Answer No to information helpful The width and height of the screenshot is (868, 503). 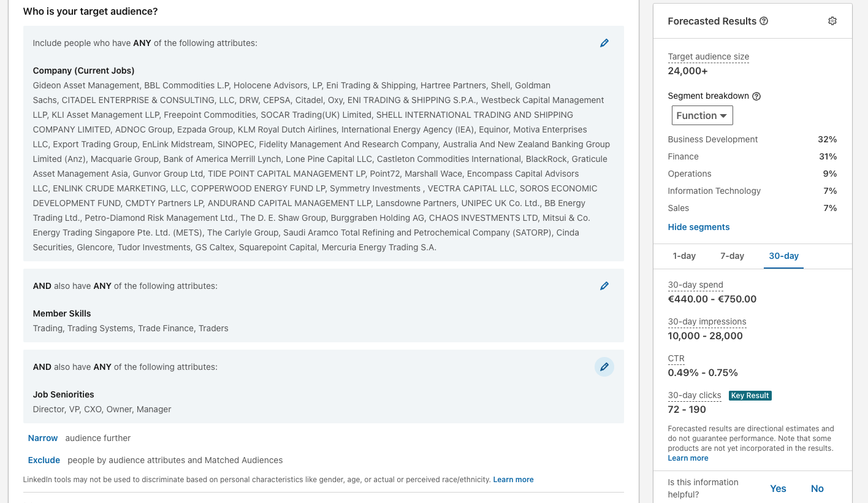click(817, 489)
